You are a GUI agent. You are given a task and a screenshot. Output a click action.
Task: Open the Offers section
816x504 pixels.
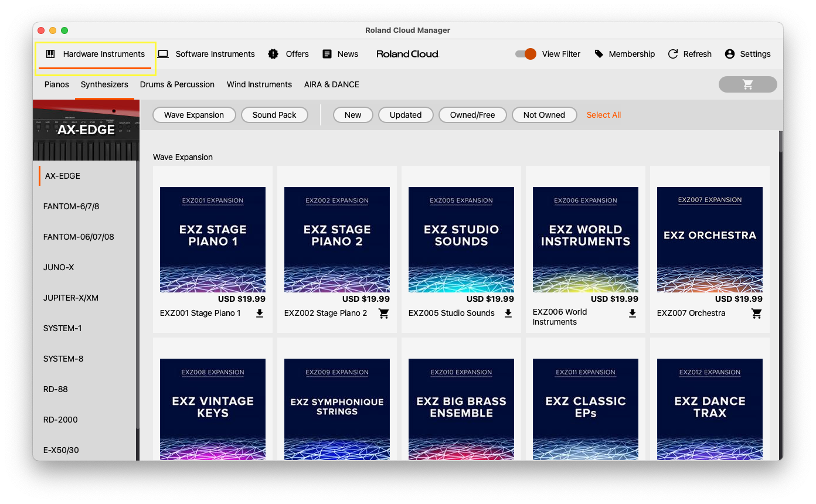(x=288, y=54)
